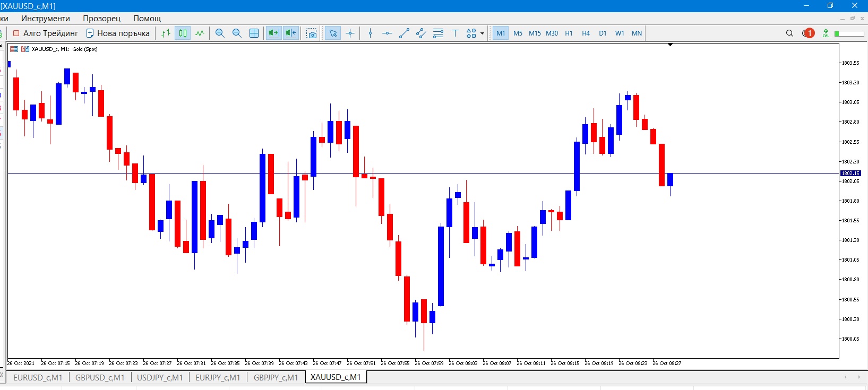Click the 1802.15 current price label
This screenshot has height=390, width=868.
(x=850, y=173)
